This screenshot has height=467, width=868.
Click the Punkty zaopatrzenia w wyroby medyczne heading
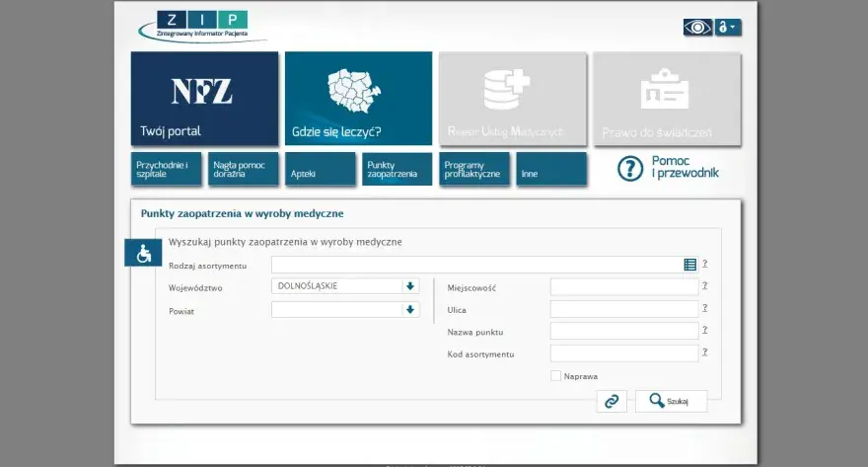242,213
